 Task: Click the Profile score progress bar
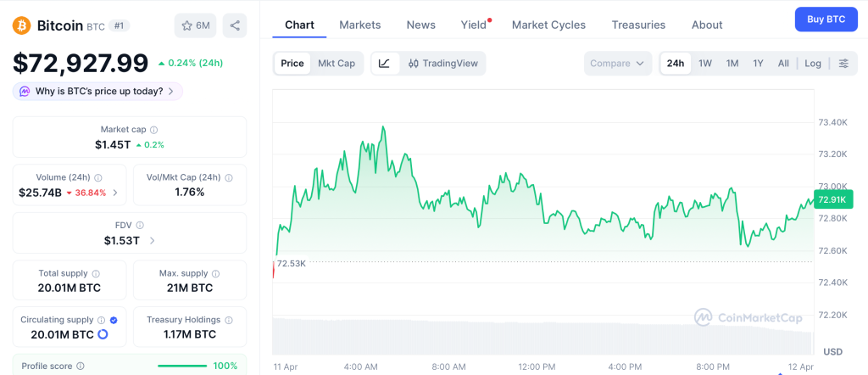click(x=182, y=367)
